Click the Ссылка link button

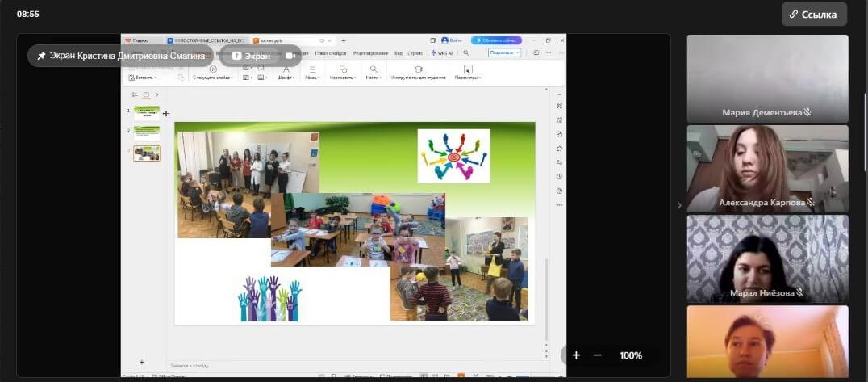(814, 14)
